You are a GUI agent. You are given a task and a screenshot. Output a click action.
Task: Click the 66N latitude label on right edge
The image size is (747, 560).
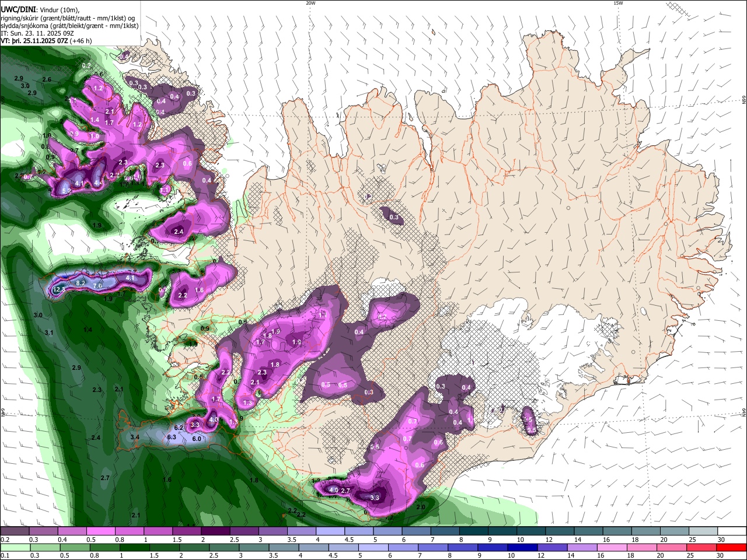(744, 101)
